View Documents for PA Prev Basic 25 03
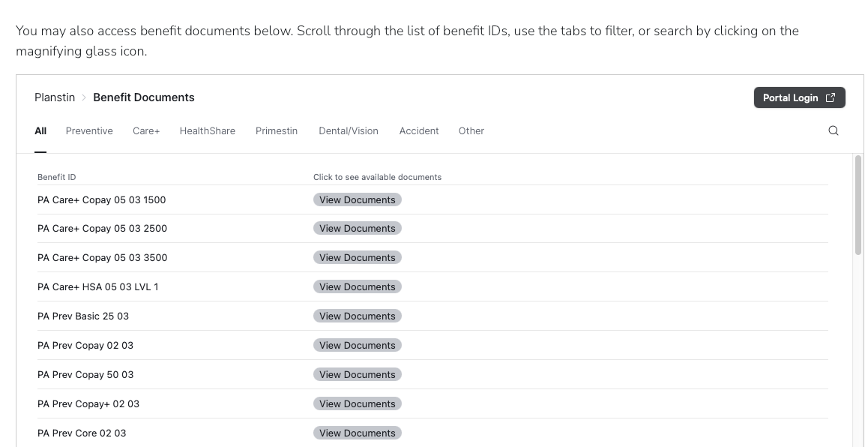868x447 pixels. pos(357,316)
